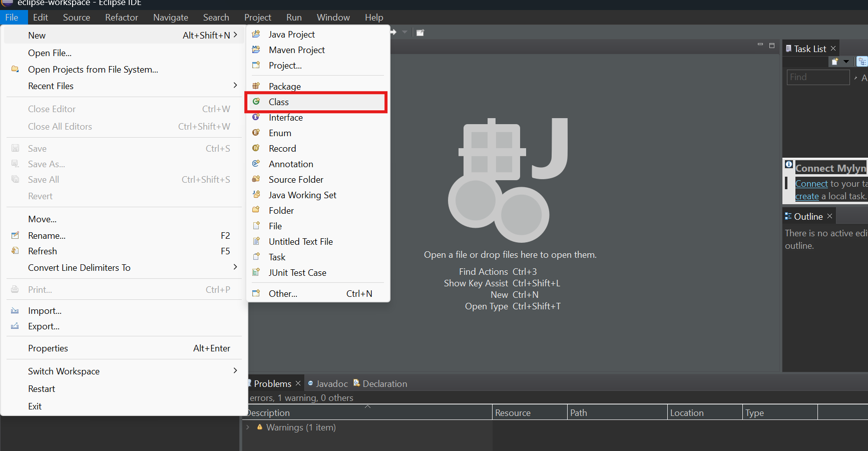Viewport: 868px width, 451px height.
Task: Create an Untitled Text File
Action: pyautogui.click(x=317, y=242)
